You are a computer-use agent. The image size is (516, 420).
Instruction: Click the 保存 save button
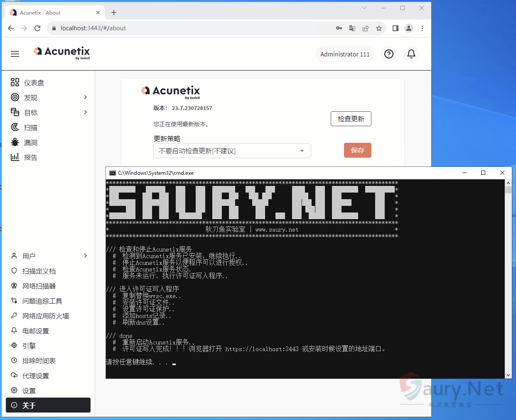(357, 150)
